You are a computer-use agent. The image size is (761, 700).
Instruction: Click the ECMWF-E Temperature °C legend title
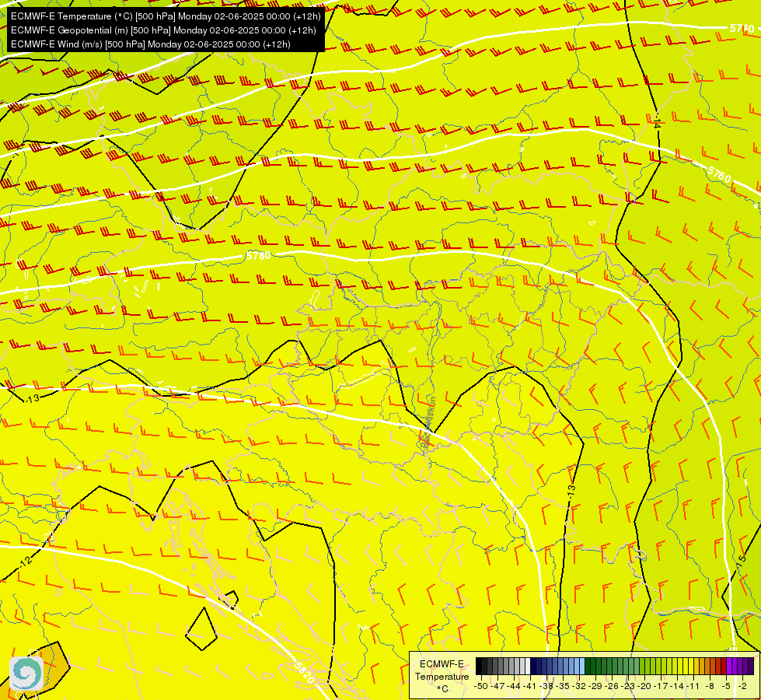442,676
